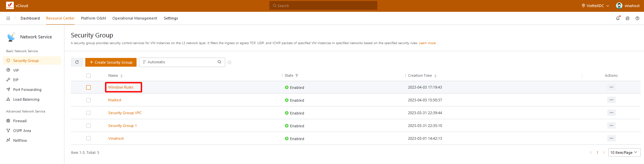Open actions menu for Window Rules row
Image resolution: width=644 pixels, height=164 pixels.
(x=611, y=87)
